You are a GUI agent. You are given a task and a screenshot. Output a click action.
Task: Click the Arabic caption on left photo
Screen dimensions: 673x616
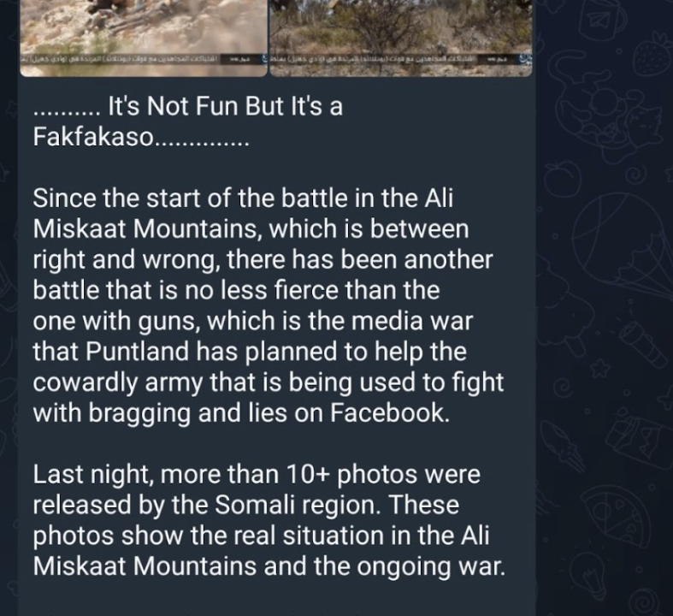[121, 58]
